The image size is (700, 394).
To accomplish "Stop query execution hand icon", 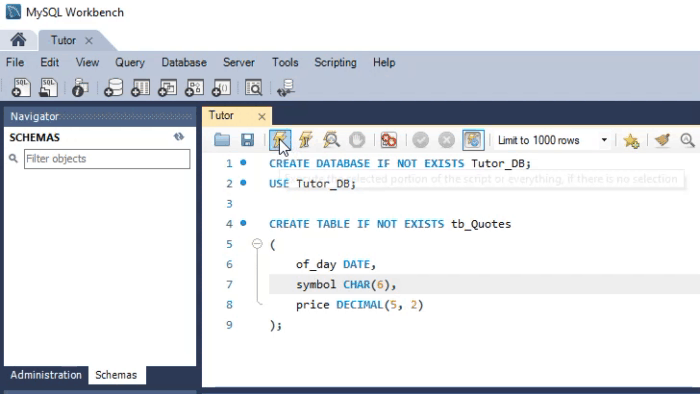I will [x=357, y=140].
